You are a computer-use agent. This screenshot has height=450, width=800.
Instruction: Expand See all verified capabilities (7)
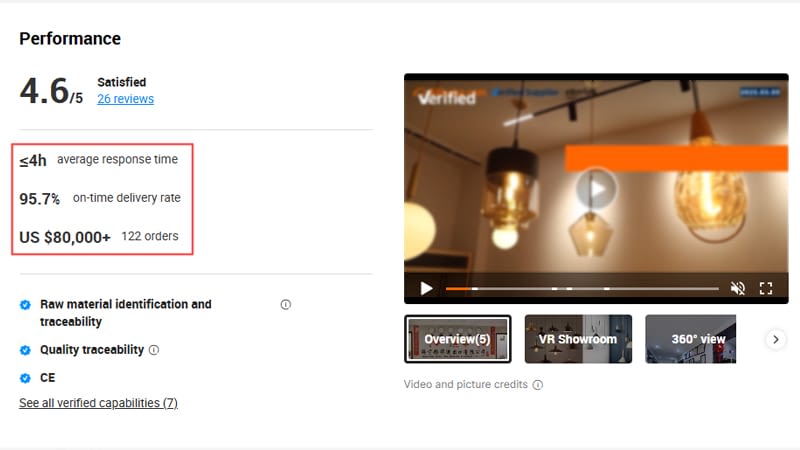point(98,403)
